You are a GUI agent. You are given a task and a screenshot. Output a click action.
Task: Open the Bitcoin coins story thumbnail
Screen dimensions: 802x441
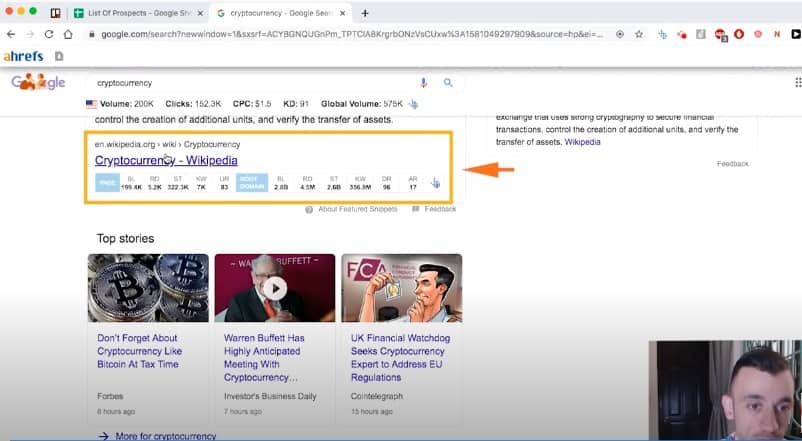pyautogui.click(x=148, y=288)
